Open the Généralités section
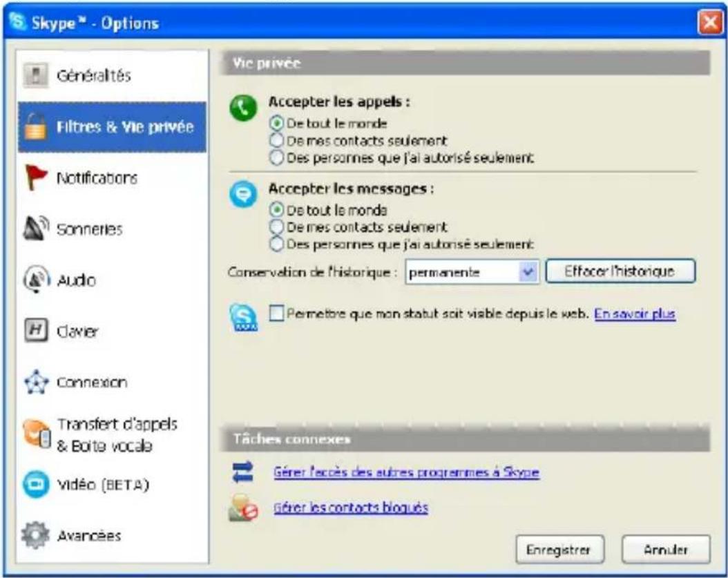This screenshot has height=578, width=728. (113, 75)
